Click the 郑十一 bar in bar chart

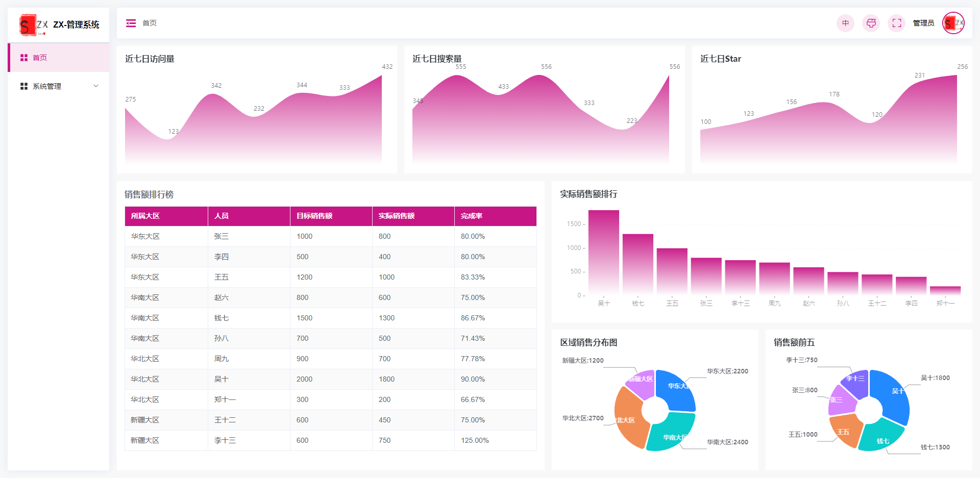point(945,291)
